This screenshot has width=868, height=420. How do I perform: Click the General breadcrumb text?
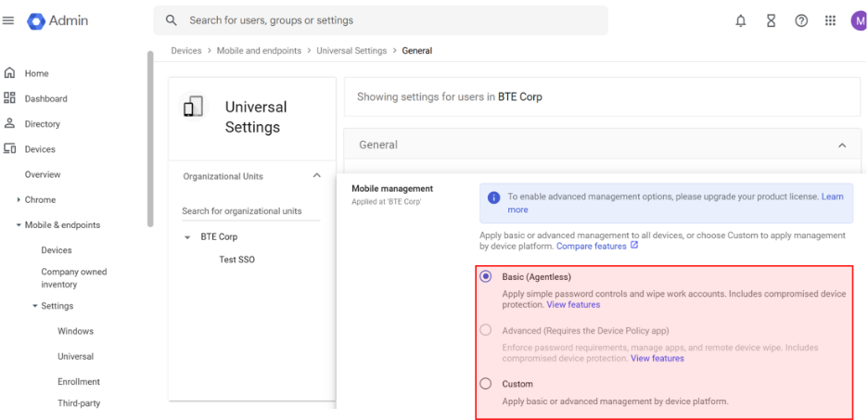(416, 50)
